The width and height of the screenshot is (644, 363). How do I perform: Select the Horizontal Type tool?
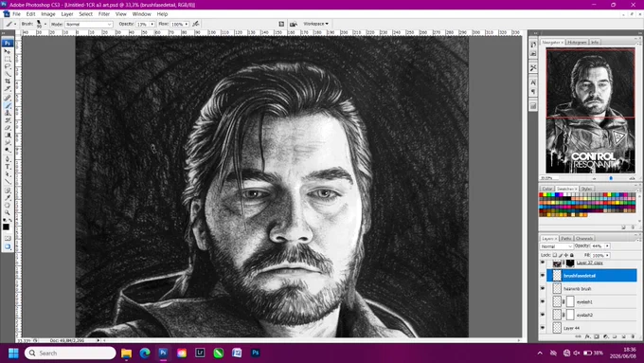(8, 167)
